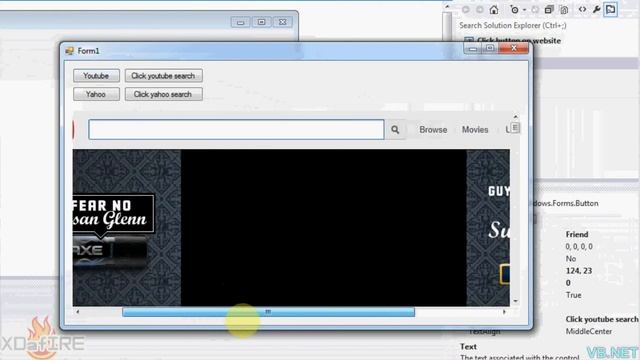
Task: Click the yellow-bordered button in the right ad
Action: [x=505, y=274]
